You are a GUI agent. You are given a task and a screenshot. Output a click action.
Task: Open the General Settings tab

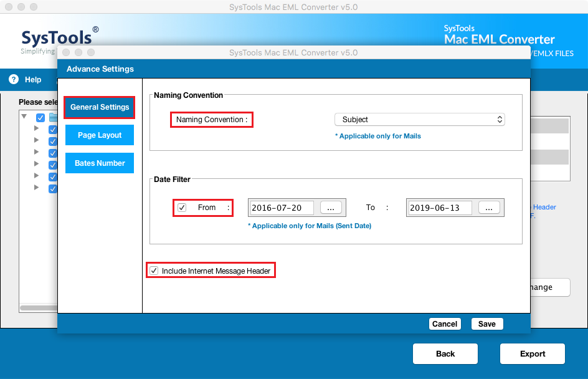point(100,107)
